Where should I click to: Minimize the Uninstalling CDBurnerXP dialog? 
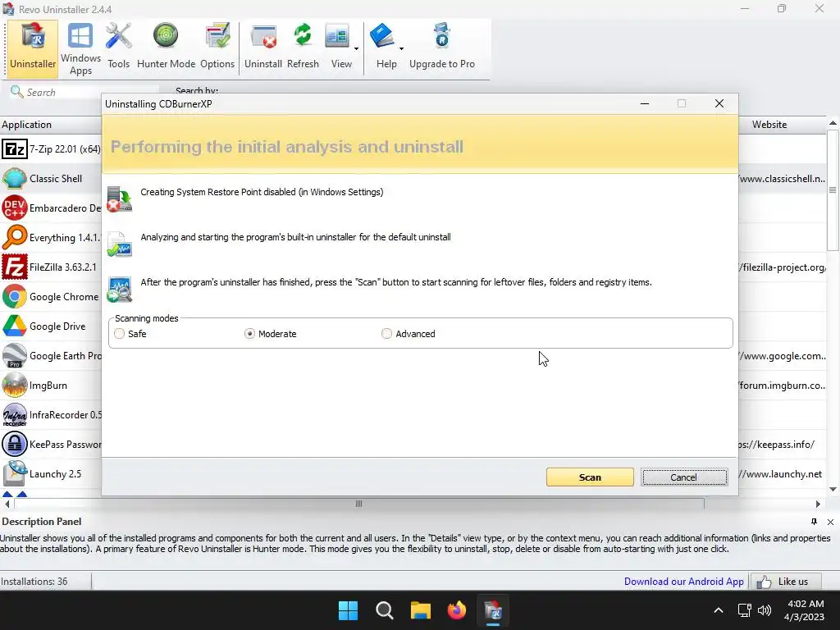pyautogui.click(x=645, y=103)
